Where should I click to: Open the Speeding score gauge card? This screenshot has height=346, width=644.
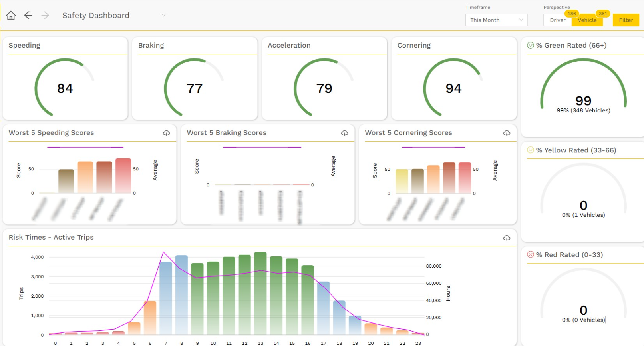pos(65,79)
